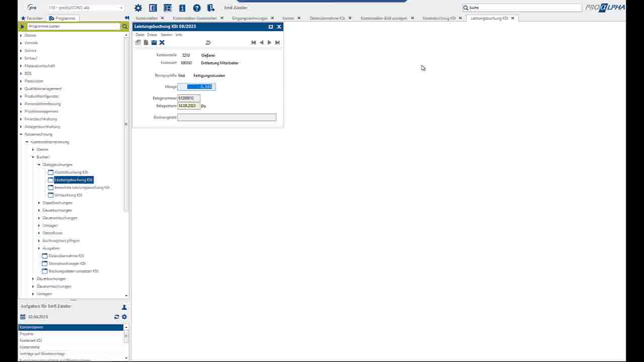The width and height of the screenshot is (644, 362).
Task: Expand the Finanzbuchhaltung tree node
Action: [x=21, y=119]
